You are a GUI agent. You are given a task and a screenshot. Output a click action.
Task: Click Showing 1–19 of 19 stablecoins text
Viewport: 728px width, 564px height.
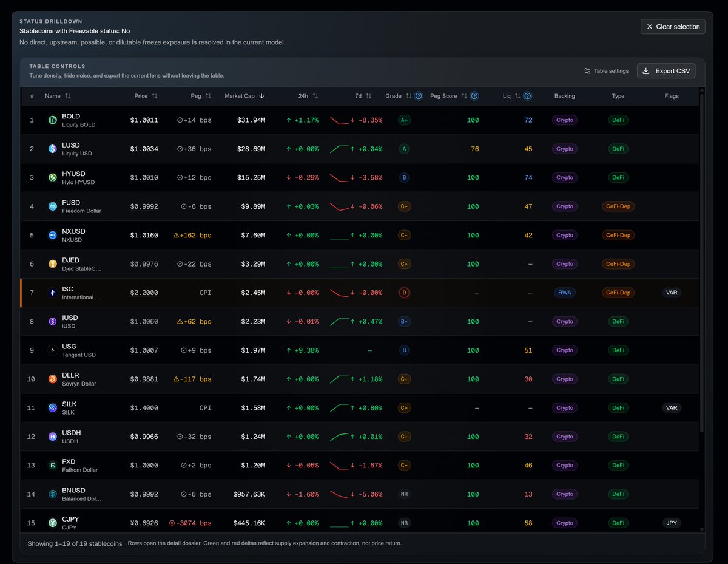point(75,543)
